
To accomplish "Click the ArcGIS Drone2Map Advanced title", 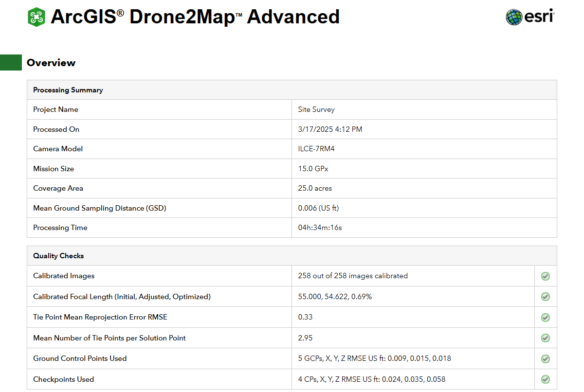I will [195, 17].
